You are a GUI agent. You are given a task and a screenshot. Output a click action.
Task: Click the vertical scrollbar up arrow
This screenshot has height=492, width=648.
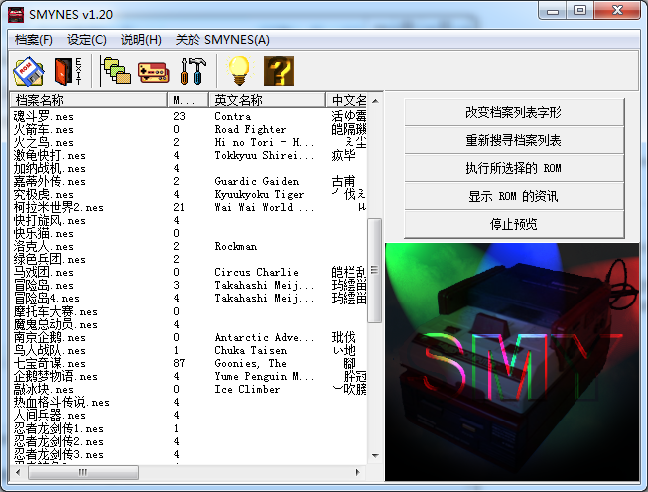375,101
